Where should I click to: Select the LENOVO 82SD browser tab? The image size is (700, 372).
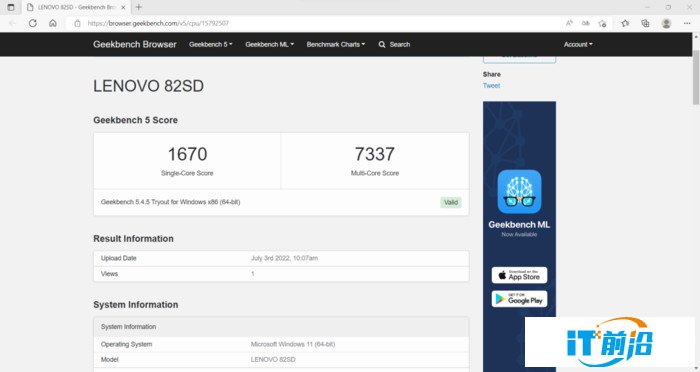[x=76, y=8]
